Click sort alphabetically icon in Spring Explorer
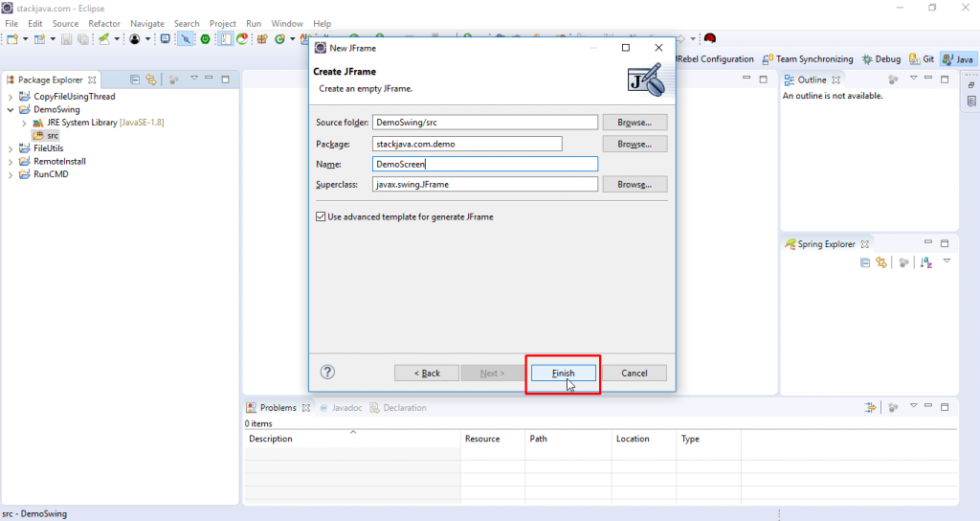980x521 pixels. coord(926,262)
